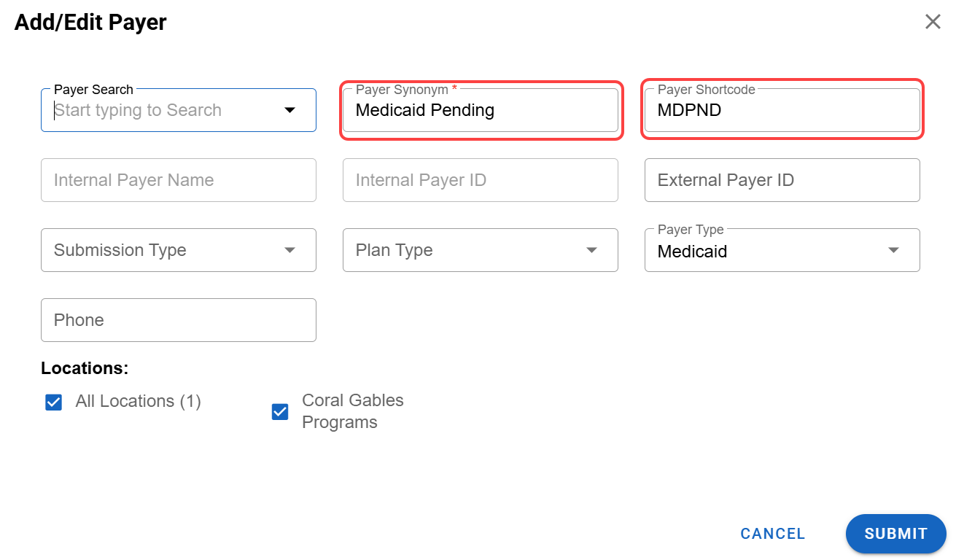The image size is (956, 560).
Task: Click the Submission Type caret arrow
Action: click(289, 250)
